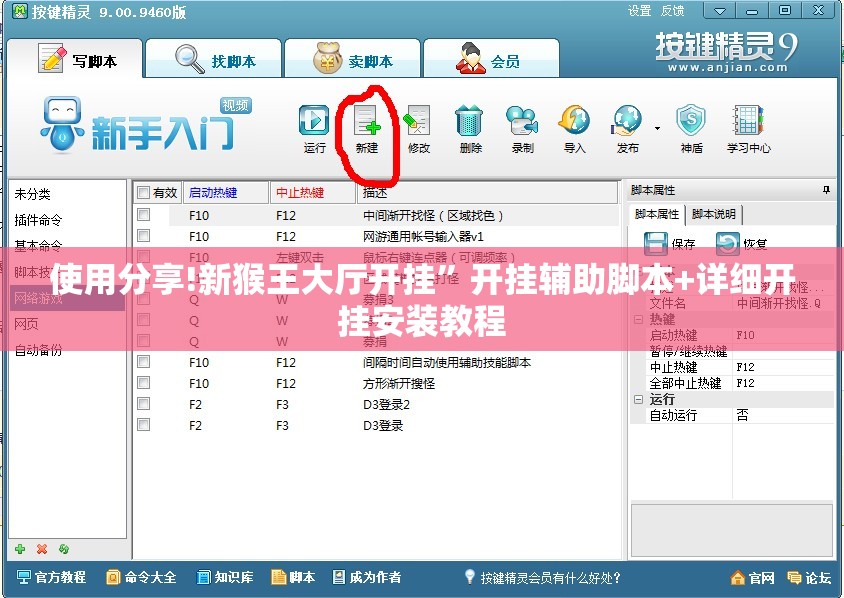Select the 方形渐开搜怪 script row
The height and width of the screenshot is (598, 844).
tap(377, 383)
